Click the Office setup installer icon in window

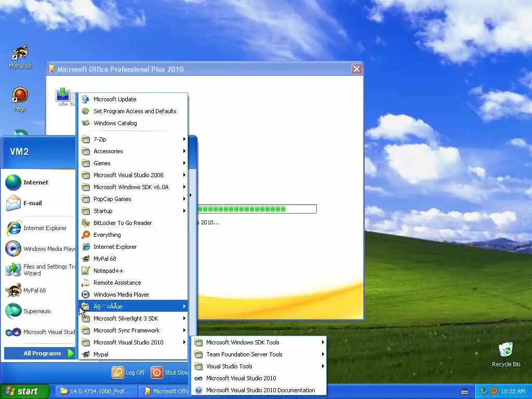pos(65,97)
